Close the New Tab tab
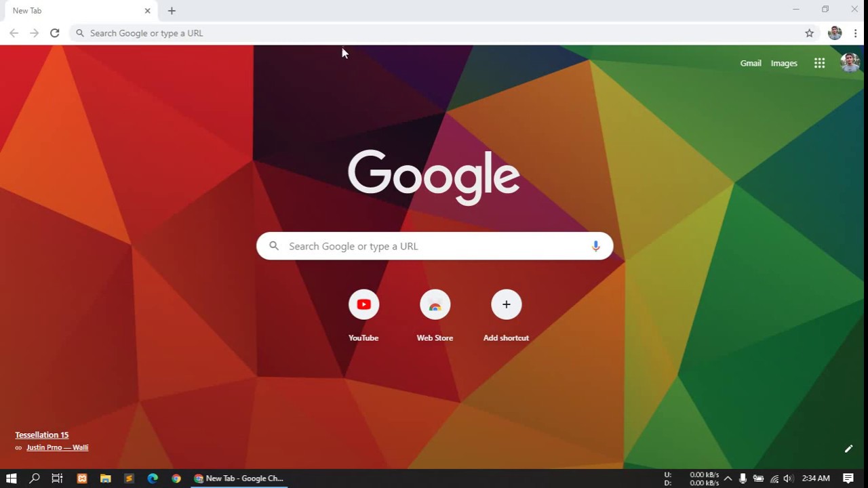The image size is (868, 488). [x=147, y=11]
